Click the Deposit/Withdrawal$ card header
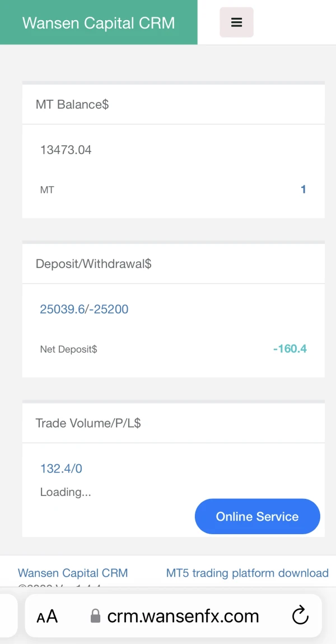The width and height of the screenshot is (336, 644). pyautogui.click(x=94, y=264)
